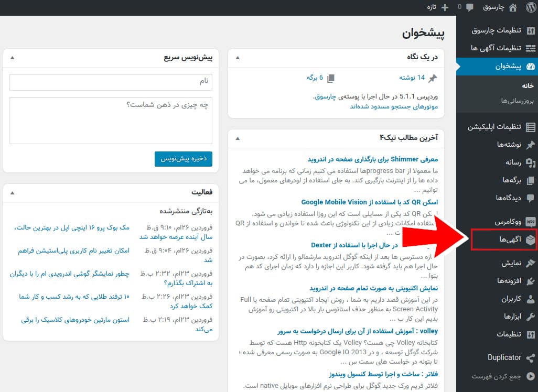This screenshot has width=538, height=392.
Task: Collapse the پیش‌نویس سریع widget
Action: [13, 58]
